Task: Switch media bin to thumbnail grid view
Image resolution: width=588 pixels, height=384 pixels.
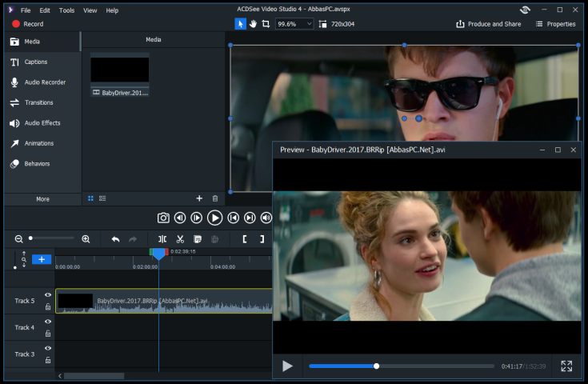Action: (x=90, y=198)
